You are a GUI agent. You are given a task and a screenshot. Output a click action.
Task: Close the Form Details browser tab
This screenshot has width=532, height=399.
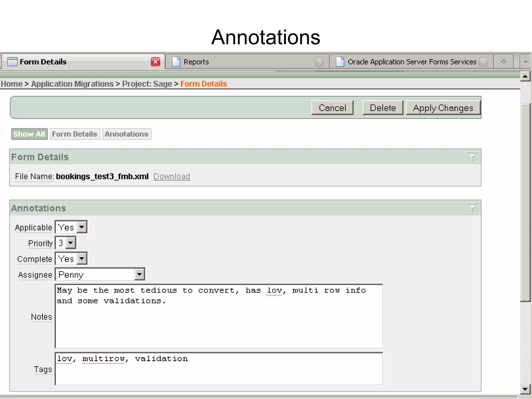155,62
